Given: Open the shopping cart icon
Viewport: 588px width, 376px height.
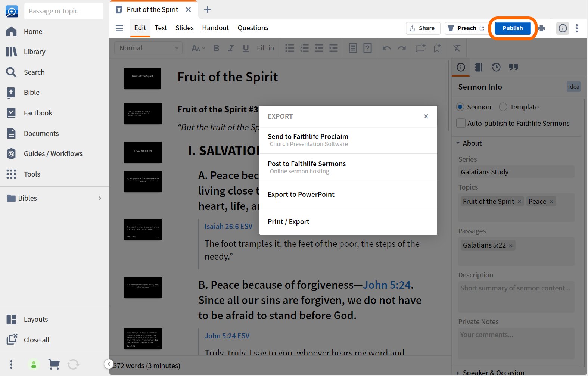Looking at the screenshot, I should (54, 364).
